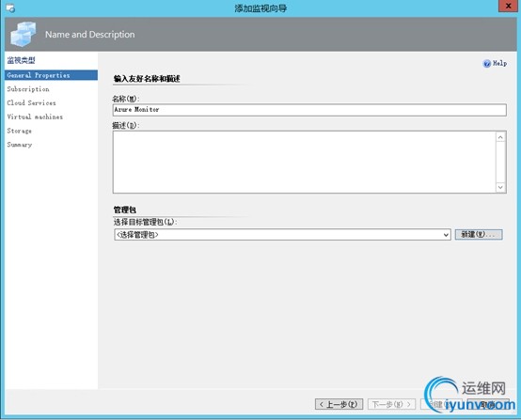Click the 监视类型 heading
The image size is (521, 420).
(x=21, y=60)
